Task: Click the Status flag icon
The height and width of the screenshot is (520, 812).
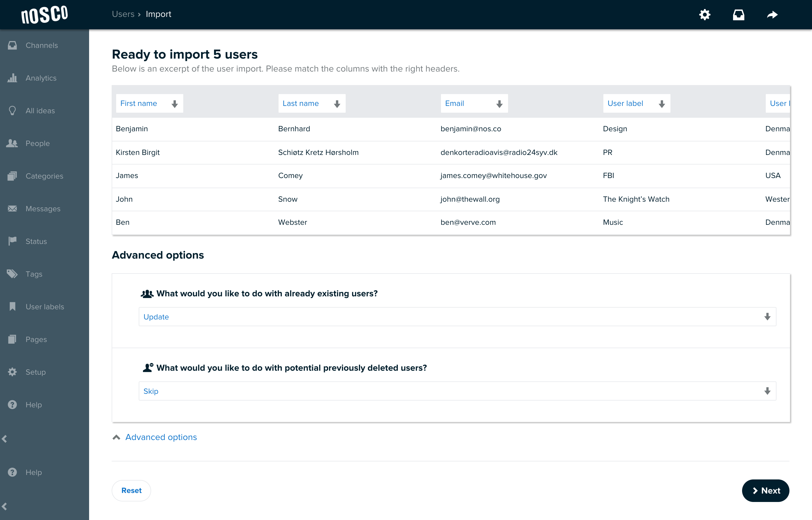Action: point(12,241)
